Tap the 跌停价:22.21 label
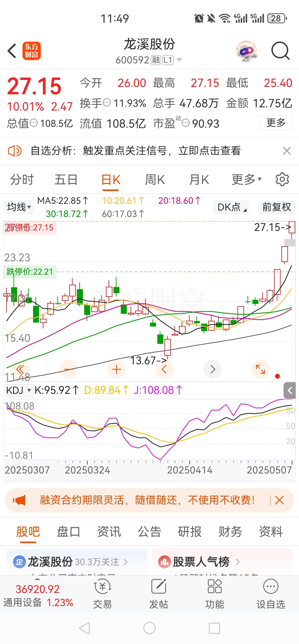The height and width of the screenshot is (644, 299). click(30, 272)
